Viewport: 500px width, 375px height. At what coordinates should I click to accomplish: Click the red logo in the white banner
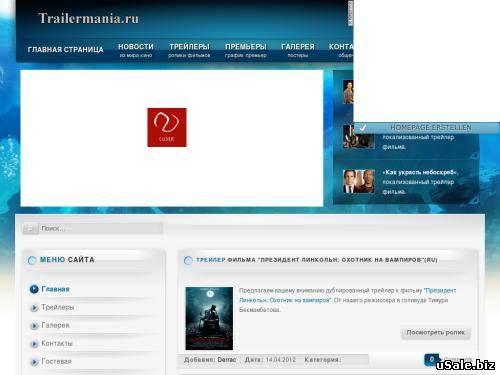[x=167, y=127]
